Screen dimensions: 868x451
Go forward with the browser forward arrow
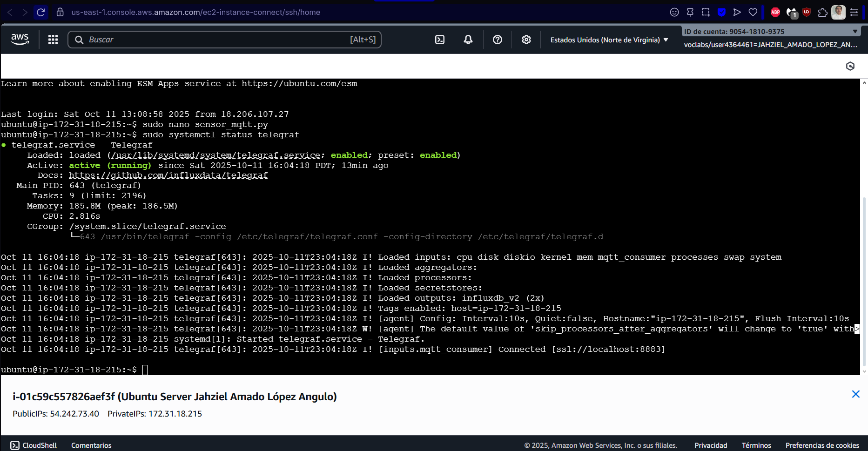pos(25,12)
